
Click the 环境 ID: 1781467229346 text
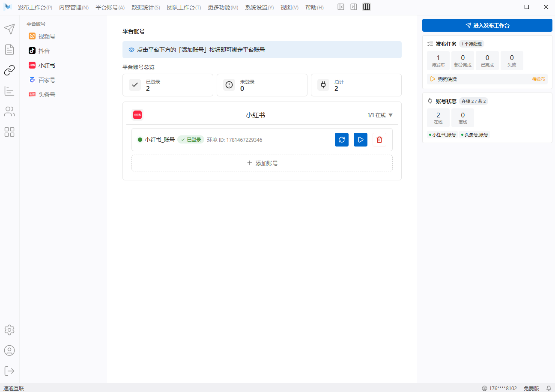point(235,140)
